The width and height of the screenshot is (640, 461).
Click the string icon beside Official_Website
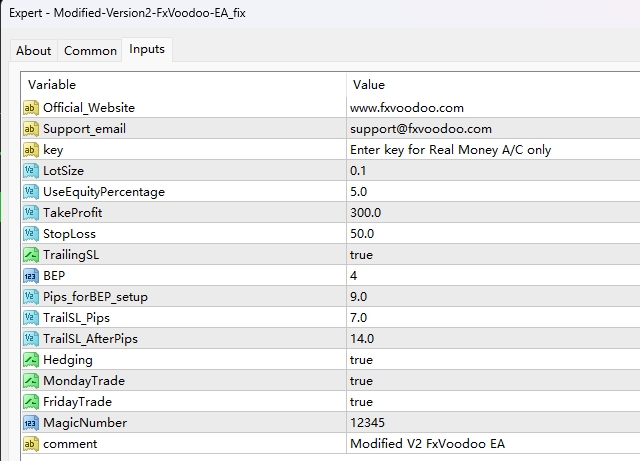click(x=31, y=108)
